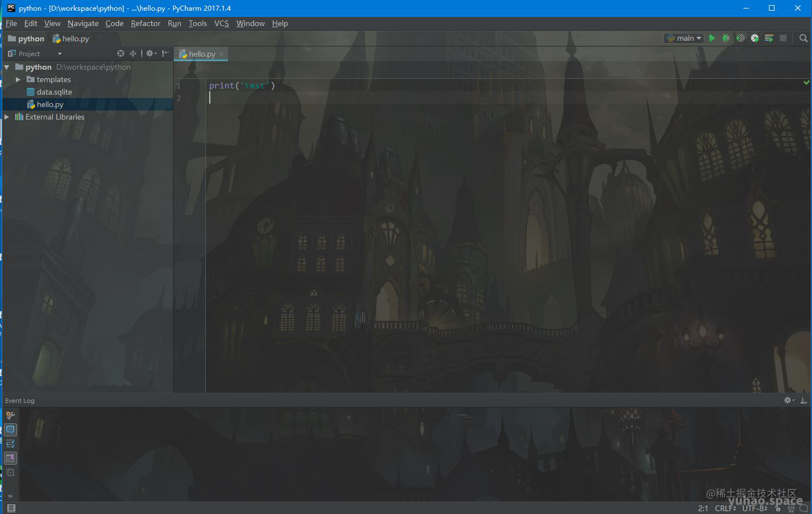Click Collapse All in Project panel
The width and height of the screenshot is (812, 514).
[x=133, y=53]
